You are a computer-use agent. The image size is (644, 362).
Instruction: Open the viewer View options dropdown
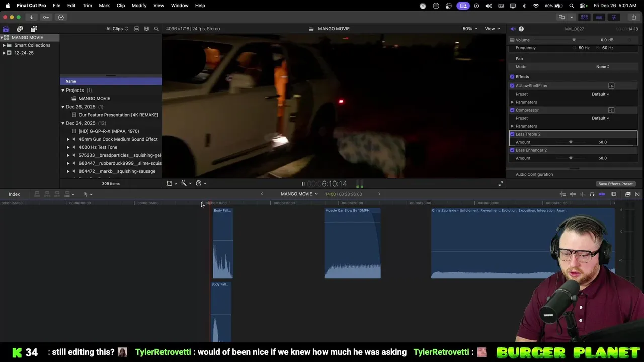pos(492,29)
